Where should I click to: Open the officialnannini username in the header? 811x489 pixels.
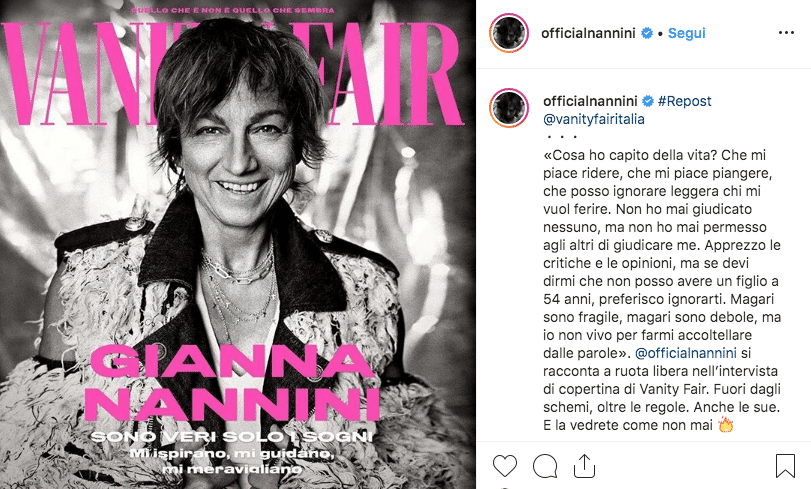click(588, 33)
